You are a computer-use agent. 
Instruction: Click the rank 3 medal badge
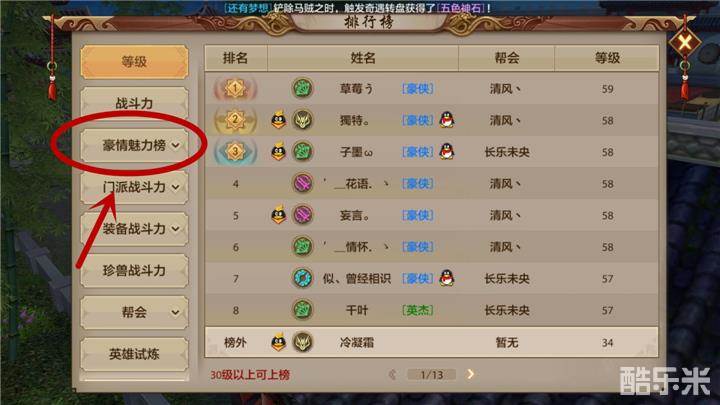[x=235, y=152]
